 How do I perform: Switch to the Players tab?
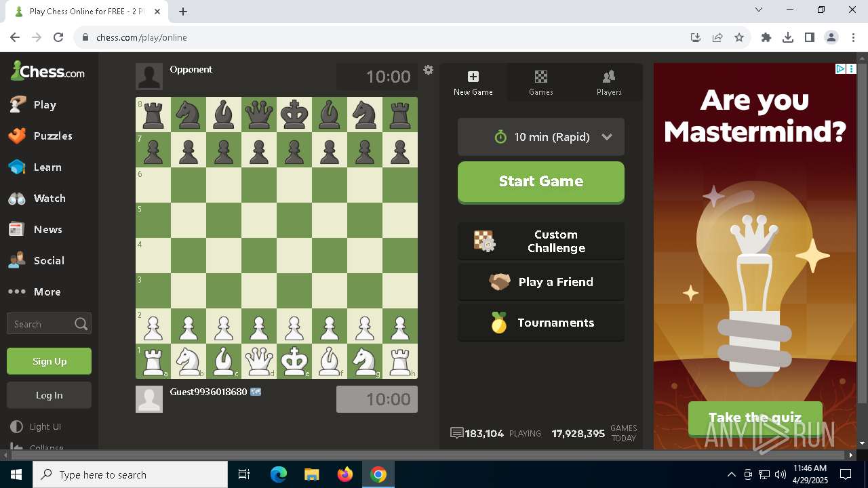tap(609, 83)
